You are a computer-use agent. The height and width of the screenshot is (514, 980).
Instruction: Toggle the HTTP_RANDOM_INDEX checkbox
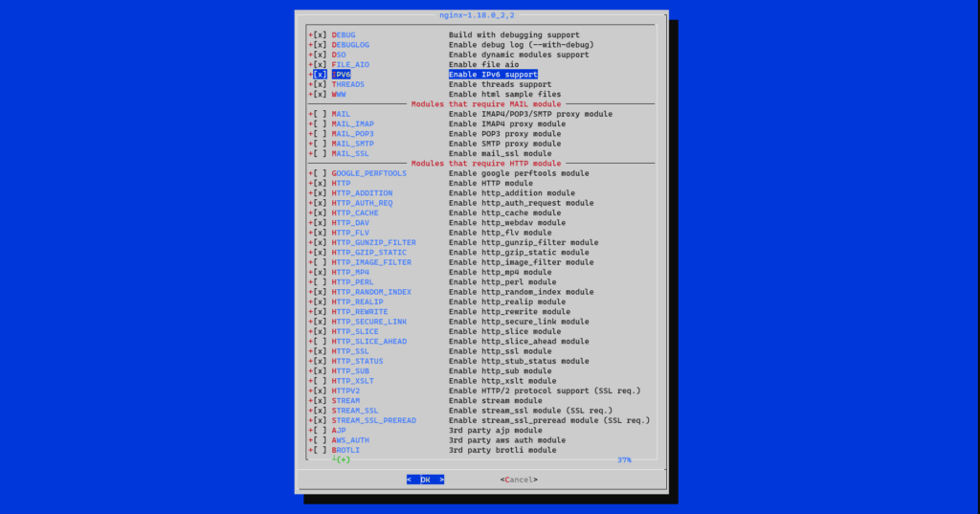point(320,292)
